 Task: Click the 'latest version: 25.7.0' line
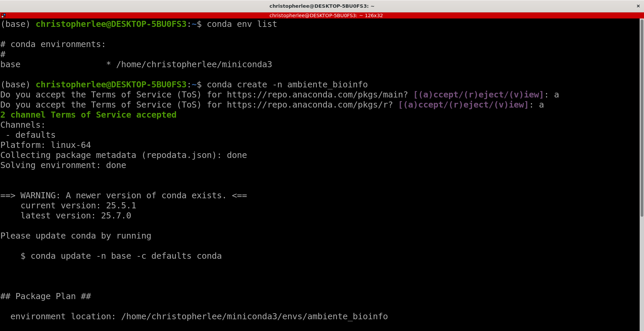pos(76,216)
